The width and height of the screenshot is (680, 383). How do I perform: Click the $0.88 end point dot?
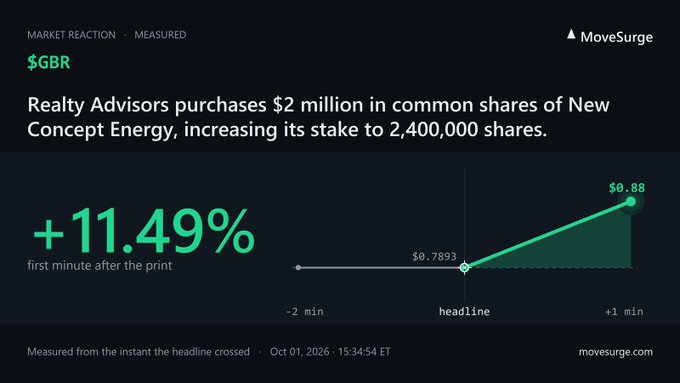click(631, 201)
